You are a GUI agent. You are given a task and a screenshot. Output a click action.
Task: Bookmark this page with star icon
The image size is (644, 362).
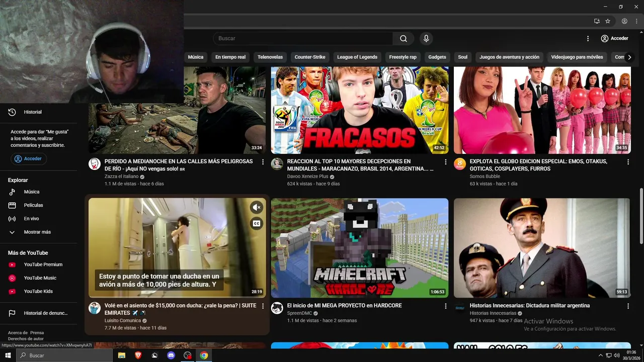[608, 21]
